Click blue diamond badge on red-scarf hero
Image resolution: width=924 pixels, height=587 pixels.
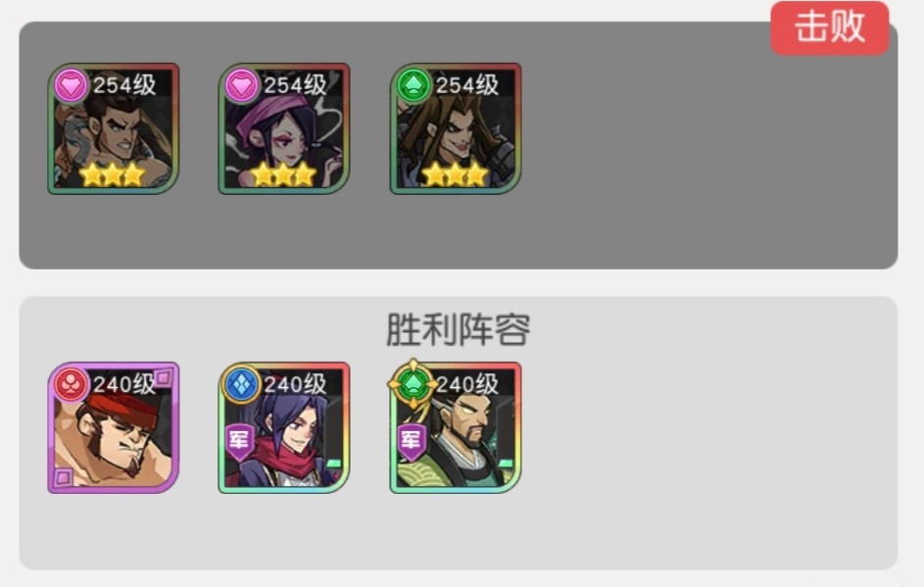pos(242,385)
